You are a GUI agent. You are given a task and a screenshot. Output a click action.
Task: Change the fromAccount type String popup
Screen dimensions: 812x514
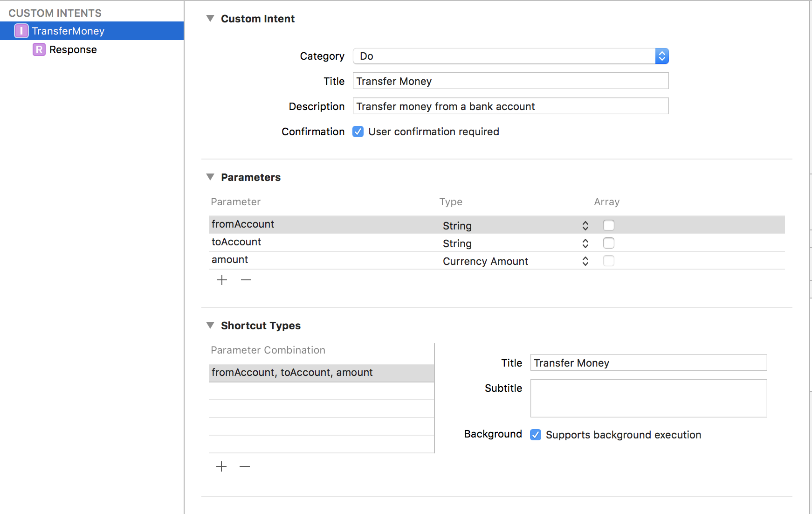(515, 226)
